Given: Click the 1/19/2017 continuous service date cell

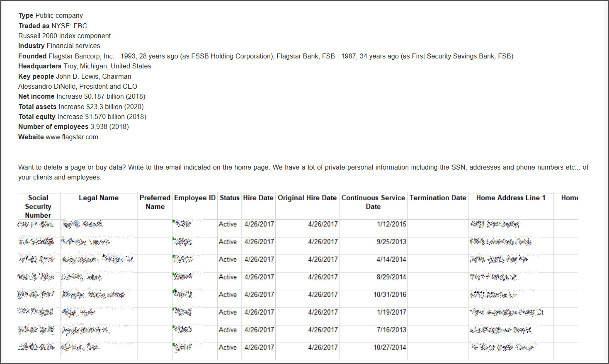Looking at the screenshot, I should pos(391,312).
